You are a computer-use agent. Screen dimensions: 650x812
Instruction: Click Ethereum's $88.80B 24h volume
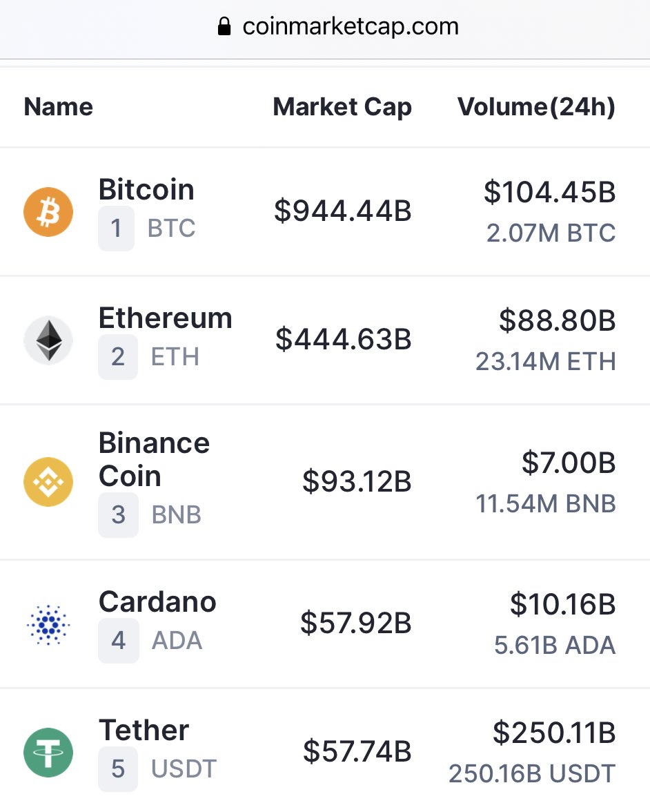pyautogui.click(x=558, y=320)
